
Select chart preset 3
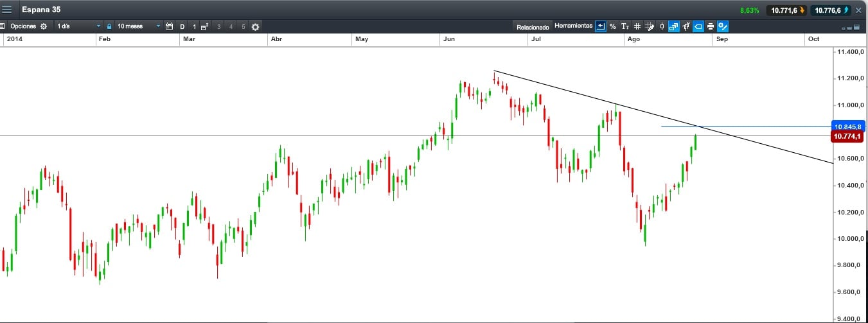[x=219, y=26]
